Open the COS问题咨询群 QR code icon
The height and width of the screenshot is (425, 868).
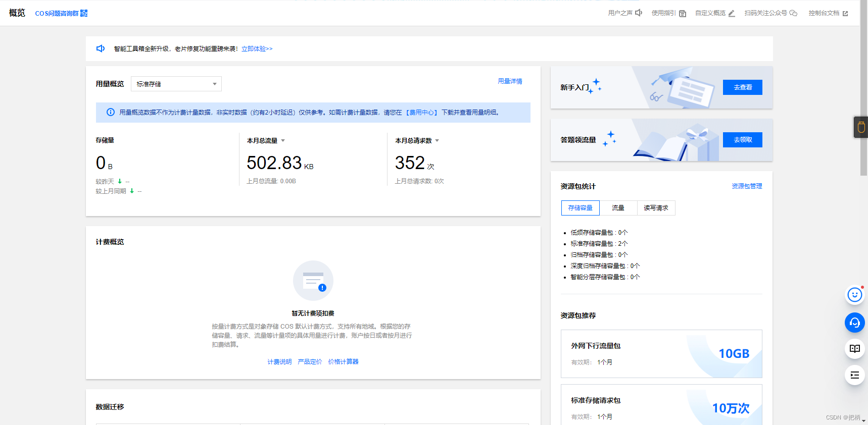(x=84, y=13)
